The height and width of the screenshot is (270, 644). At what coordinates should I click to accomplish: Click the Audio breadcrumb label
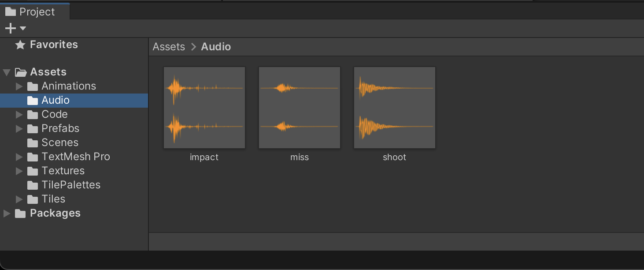pyautogui.click(x=216, y=47)
